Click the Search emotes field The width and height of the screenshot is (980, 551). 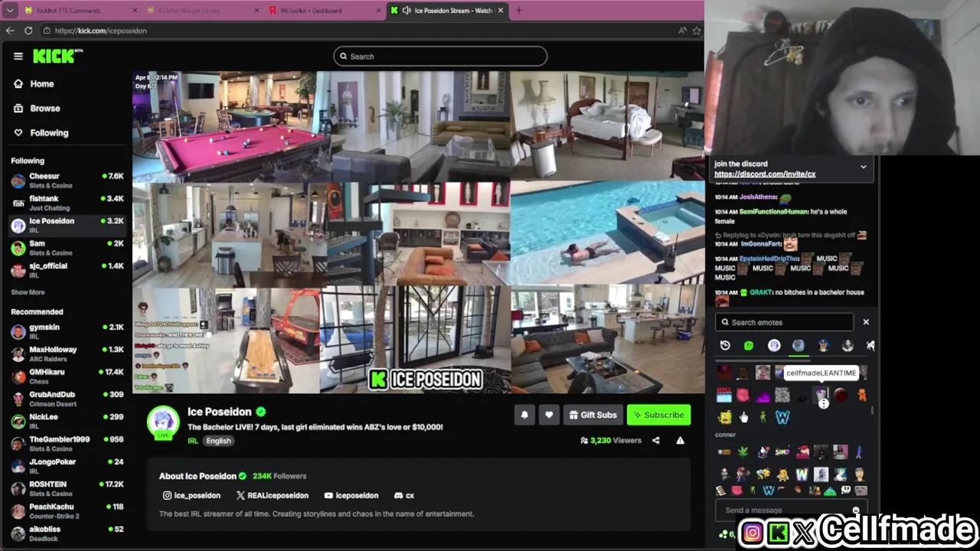tap(785, 322)
